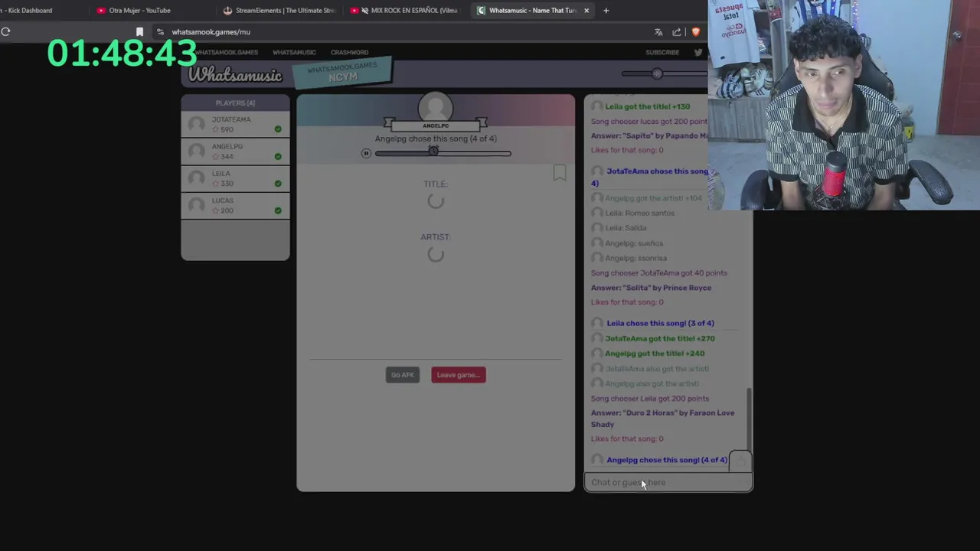Open WHATSAMOOK.GAMES in the site menu
980x551 pixels.
pyautogui.click(x=226, y=52)
